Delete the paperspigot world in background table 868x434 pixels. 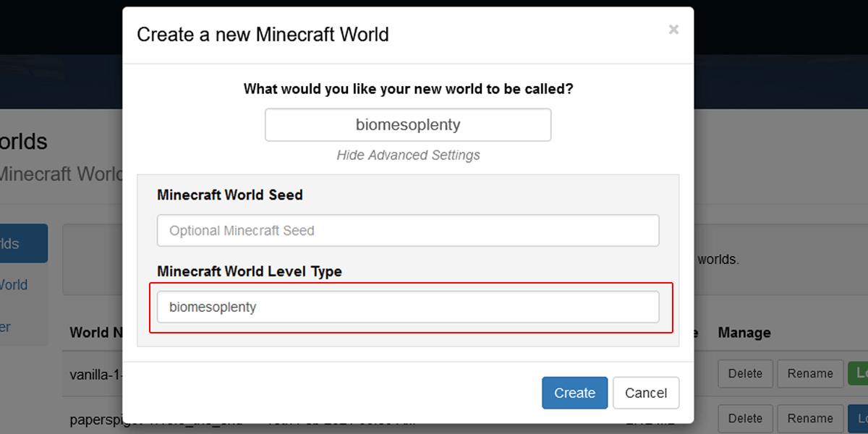(745, 419)
